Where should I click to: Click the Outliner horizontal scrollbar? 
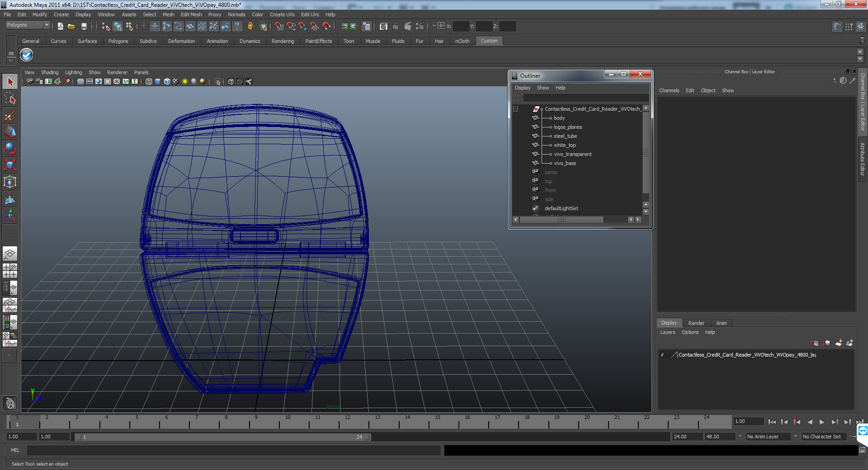coord(561,220)
